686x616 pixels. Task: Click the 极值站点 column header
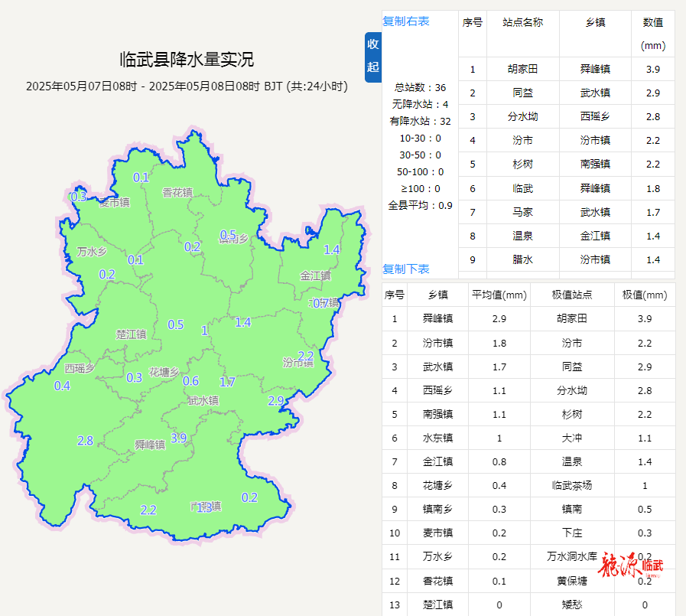(x=571, y=295)
